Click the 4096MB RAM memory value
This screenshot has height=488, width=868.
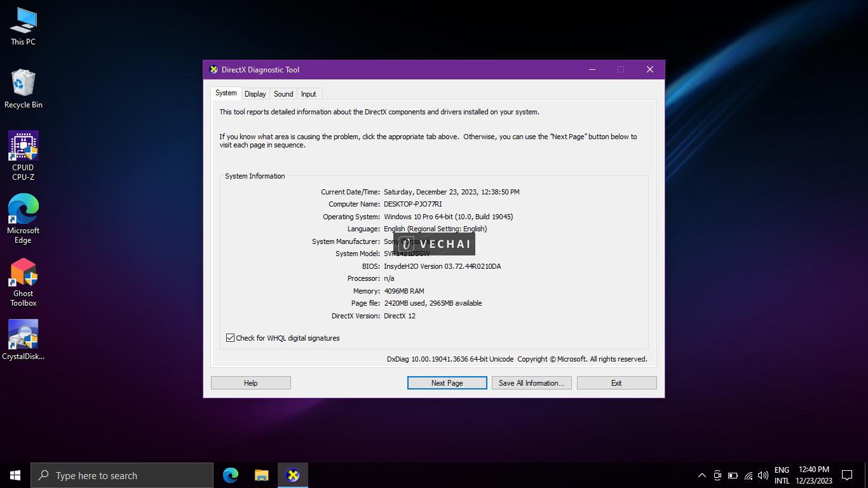[x=404, y=291]
